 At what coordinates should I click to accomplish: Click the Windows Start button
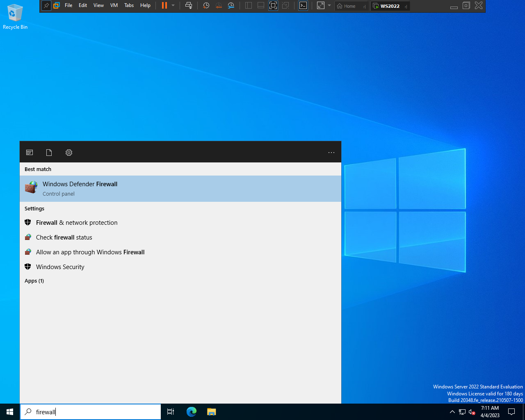[x=10, y=412]
